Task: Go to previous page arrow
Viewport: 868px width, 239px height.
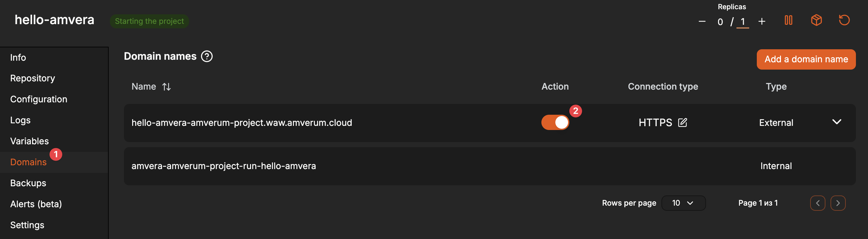Action: click(817, 203)
